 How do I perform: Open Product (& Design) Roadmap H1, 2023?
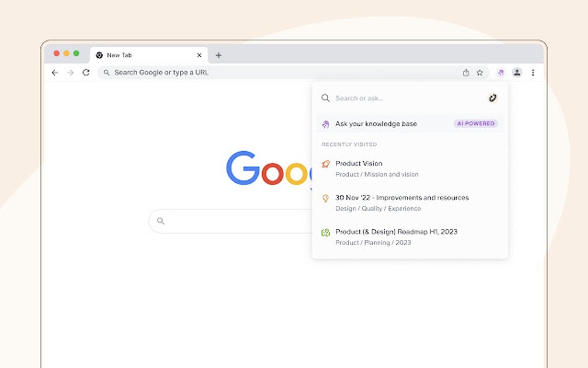pyautogui.click(x=397, y=232)
